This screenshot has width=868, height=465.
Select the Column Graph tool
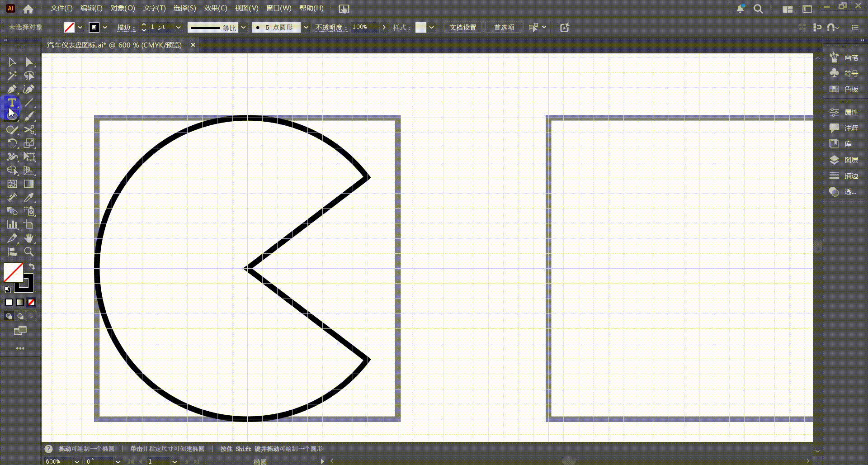(x=12, y=225)
